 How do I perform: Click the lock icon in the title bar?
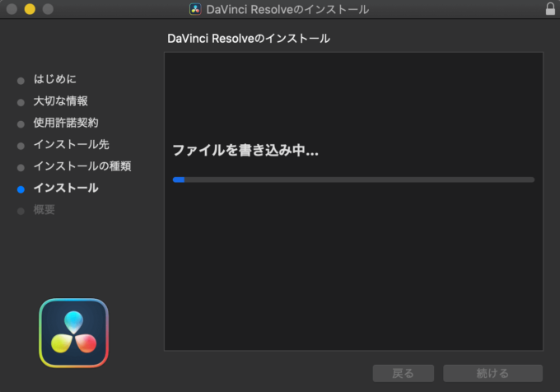550,9
